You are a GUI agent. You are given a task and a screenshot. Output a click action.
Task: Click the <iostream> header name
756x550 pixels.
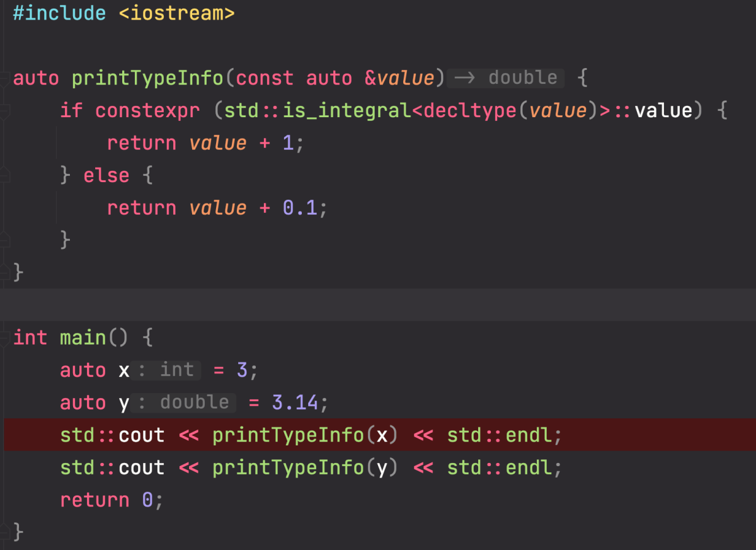click(x=176, y=13)
